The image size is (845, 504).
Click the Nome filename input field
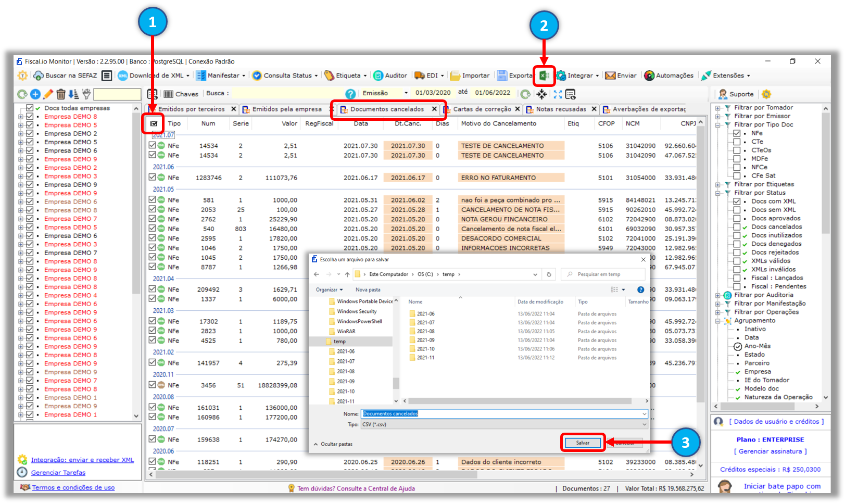(504, 413)
